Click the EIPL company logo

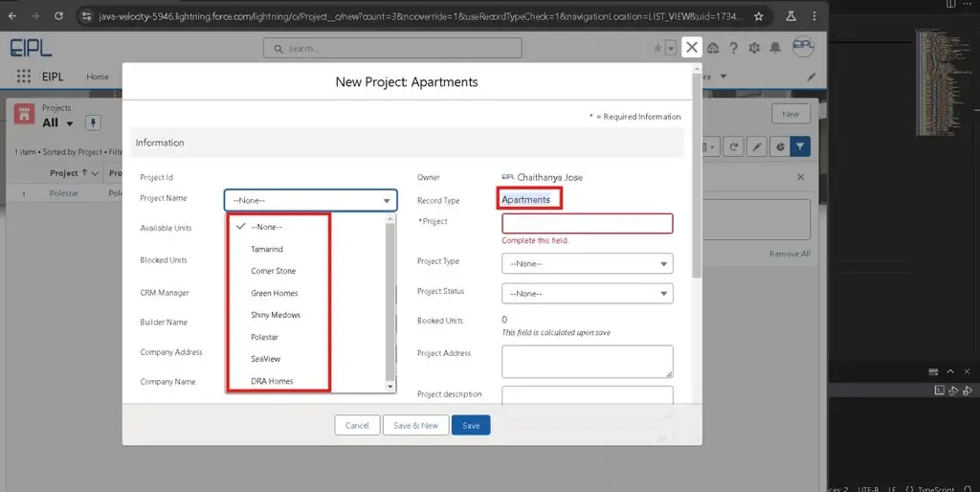(31, 48)
